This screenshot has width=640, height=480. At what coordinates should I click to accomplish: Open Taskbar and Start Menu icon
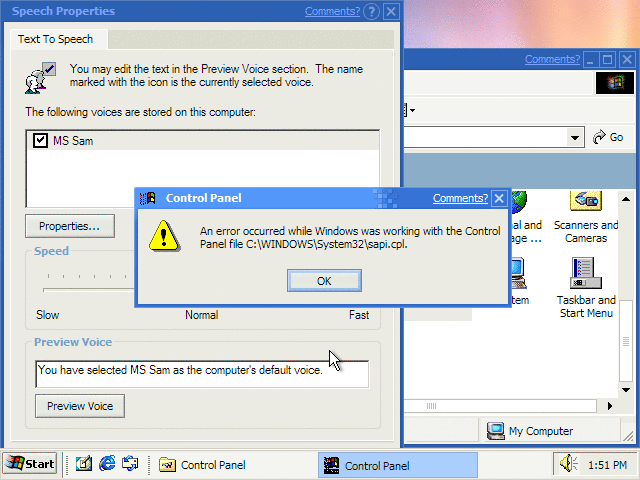586,288
